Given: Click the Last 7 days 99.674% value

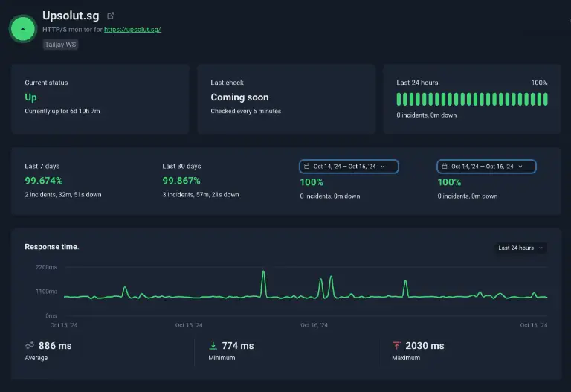Looking at the screenshot, I should click(44, 181).
